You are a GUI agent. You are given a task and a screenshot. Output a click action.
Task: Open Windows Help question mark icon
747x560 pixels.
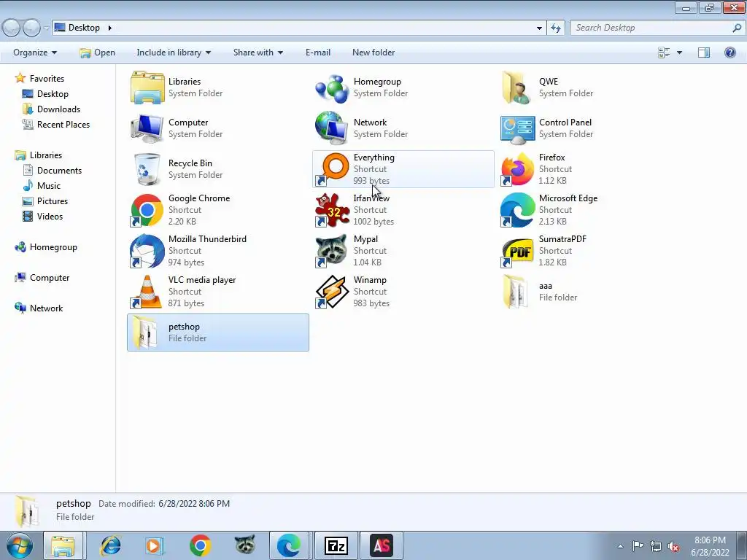(729, 52)
